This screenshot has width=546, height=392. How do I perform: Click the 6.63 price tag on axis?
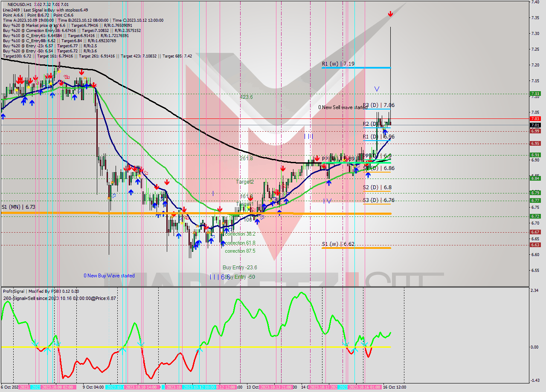click(x=535, y=245)
